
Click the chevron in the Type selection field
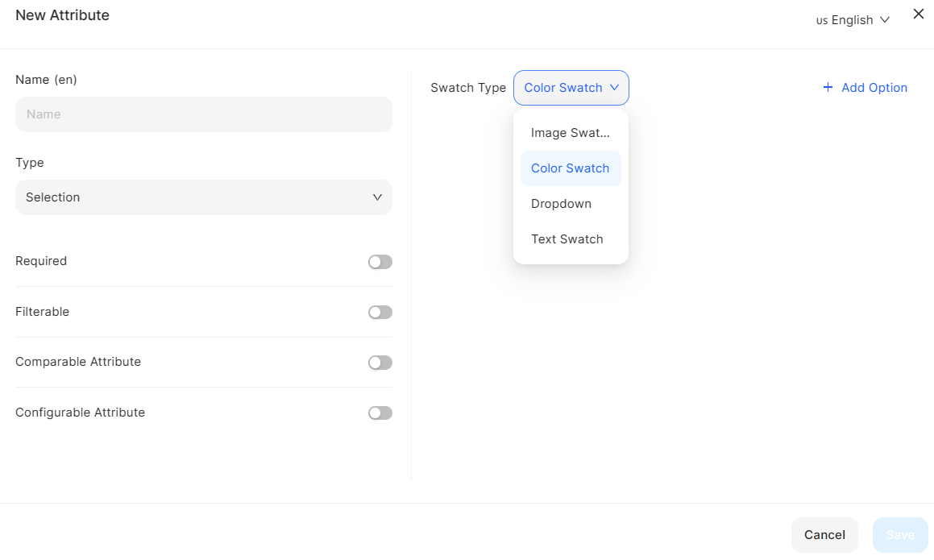point(377,197)
